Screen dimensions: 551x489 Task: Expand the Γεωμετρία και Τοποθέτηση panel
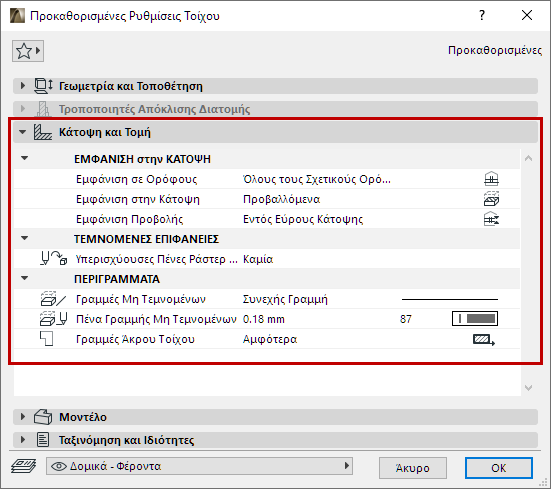pos(23,86)
